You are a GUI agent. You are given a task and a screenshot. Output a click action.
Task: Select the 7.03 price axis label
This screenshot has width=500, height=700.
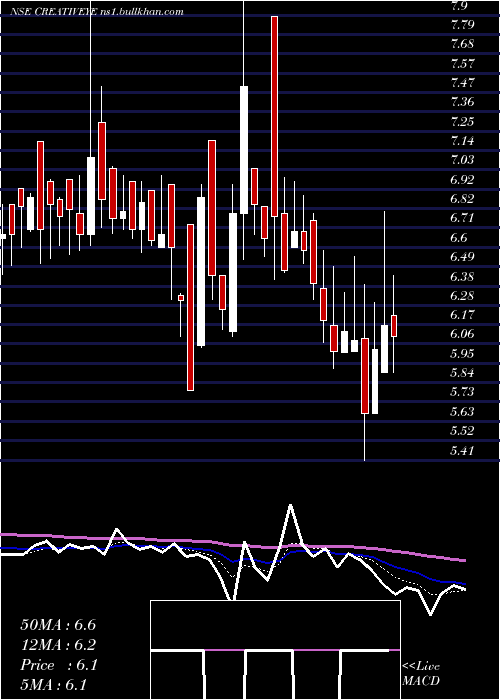pyautogui.click(x=462, y=160)
